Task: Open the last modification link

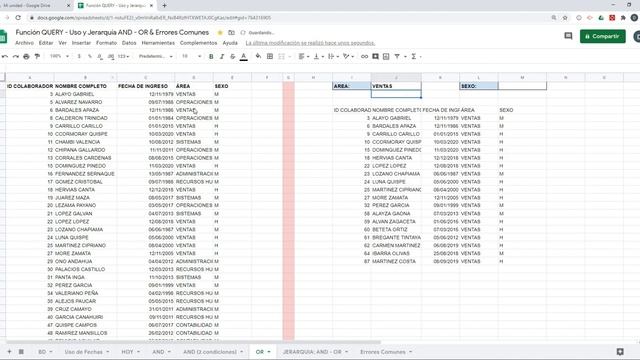Action: (310, 43)
